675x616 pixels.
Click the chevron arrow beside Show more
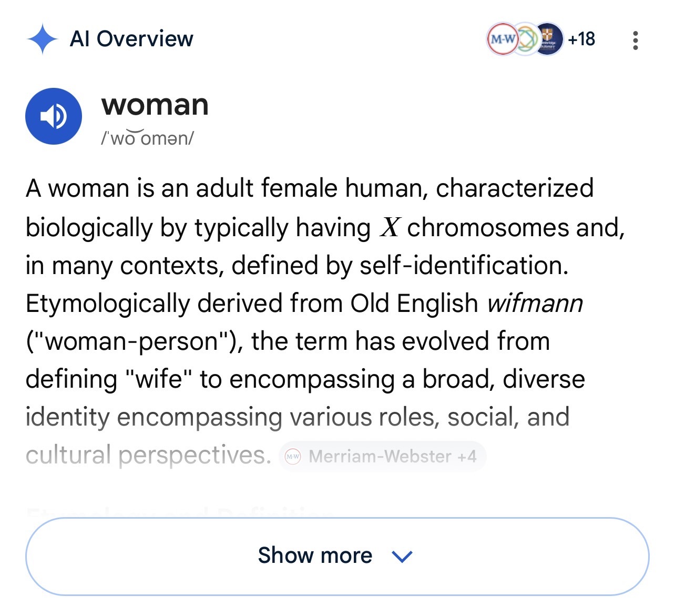[x=402, y=556]
